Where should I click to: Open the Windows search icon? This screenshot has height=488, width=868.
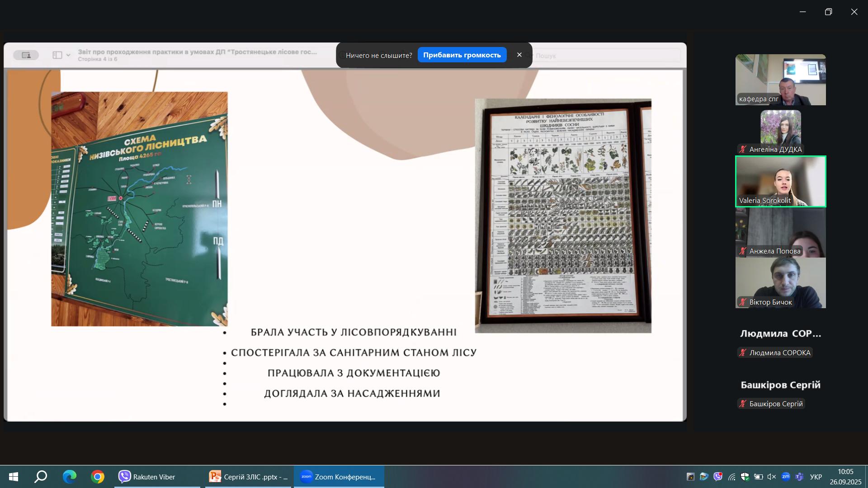(x=41, y=477)
